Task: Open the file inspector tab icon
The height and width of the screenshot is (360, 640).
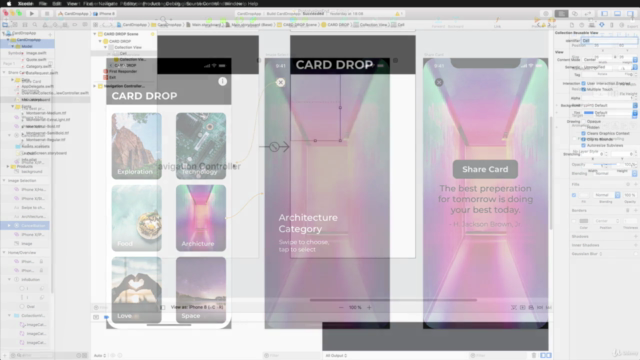Action: pyautogui.click(x=572, y=25)
